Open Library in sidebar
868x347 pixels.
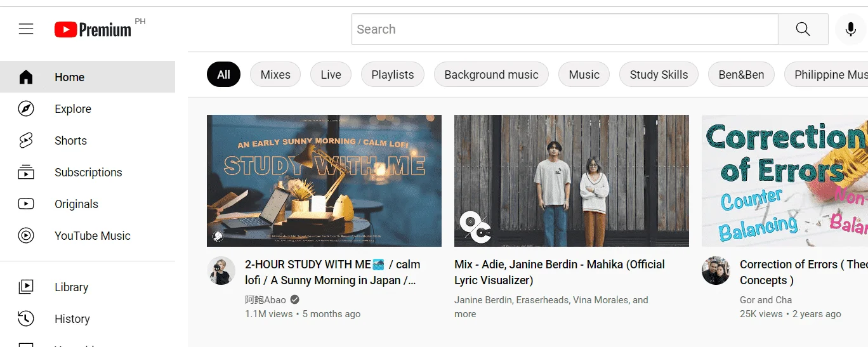click(x=88, y=287)
